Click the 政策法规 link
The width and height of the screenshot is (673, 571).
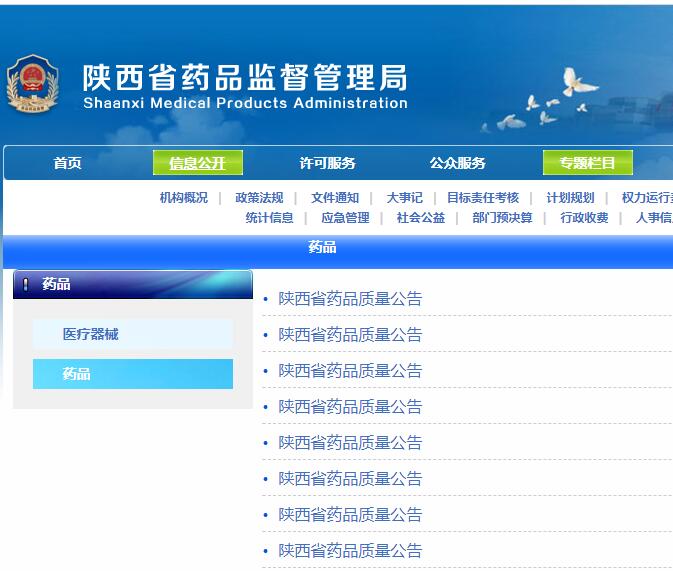coord(259,198)
